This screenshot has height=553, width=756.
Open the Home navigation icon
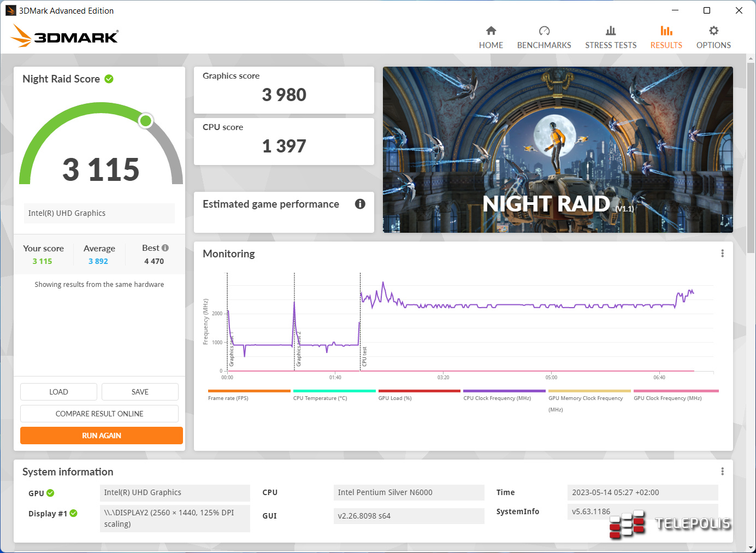click(x=491, y=31)
